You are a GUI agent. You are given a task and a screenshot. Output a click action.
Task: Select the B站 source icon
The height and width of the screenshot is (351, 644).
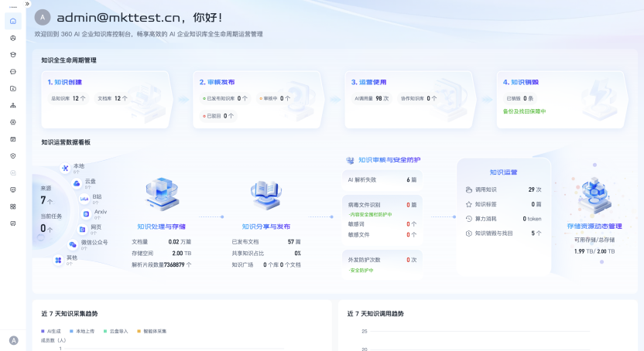pos(84,199)
